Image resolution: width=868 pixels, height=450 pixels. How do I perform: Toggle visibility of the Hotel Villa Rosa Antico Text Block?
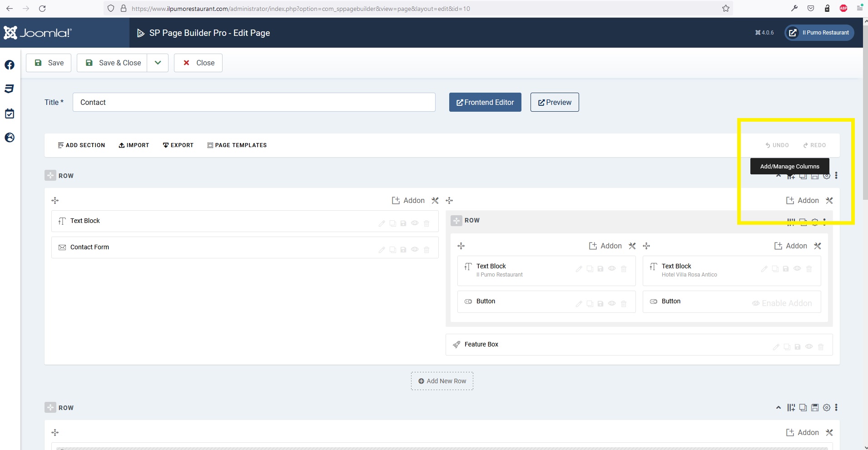[797, 269]
